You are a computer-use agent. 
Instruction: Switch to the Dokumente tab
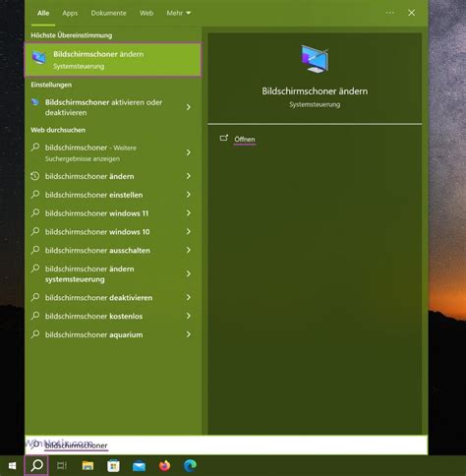click(x=108, y=13)
